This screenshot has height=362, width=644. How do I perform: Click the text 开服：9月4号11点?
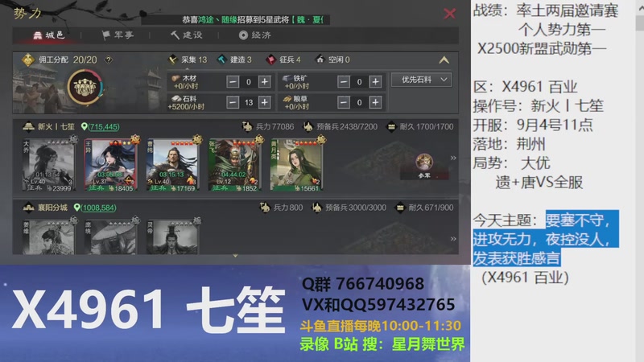(533, 125)
